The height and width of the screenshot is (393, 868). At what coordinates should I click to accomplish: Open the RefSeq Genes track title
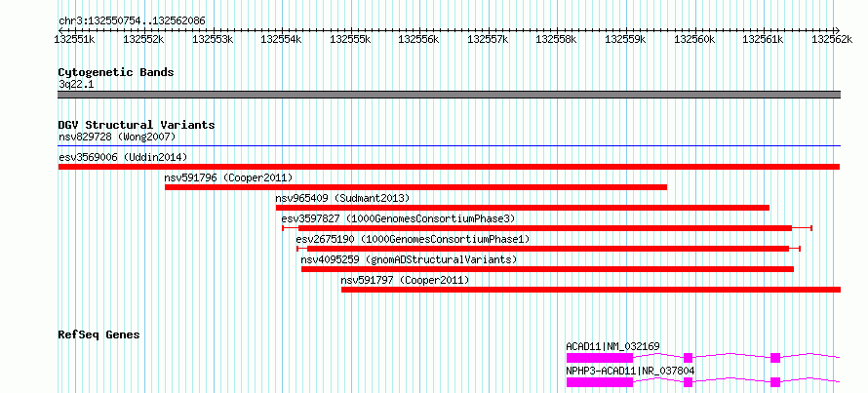(x=99, y=334)
